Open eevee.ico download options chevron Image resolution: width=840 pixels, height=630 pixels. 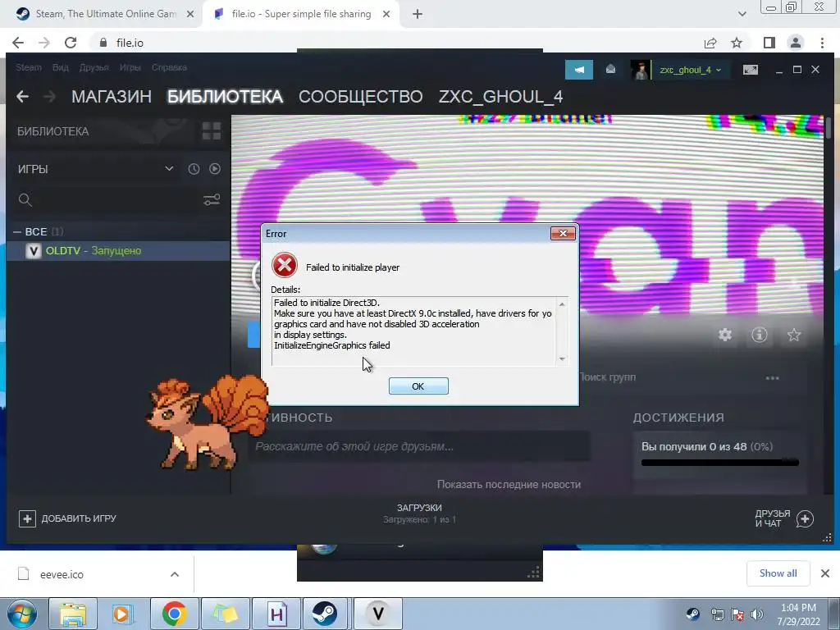(175, 574)
